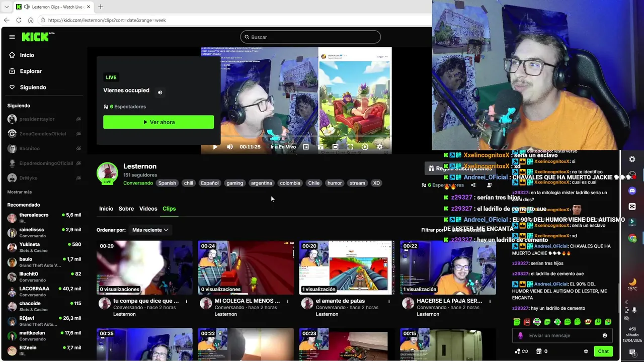Open Explorar in sidebar

(25, 71)
